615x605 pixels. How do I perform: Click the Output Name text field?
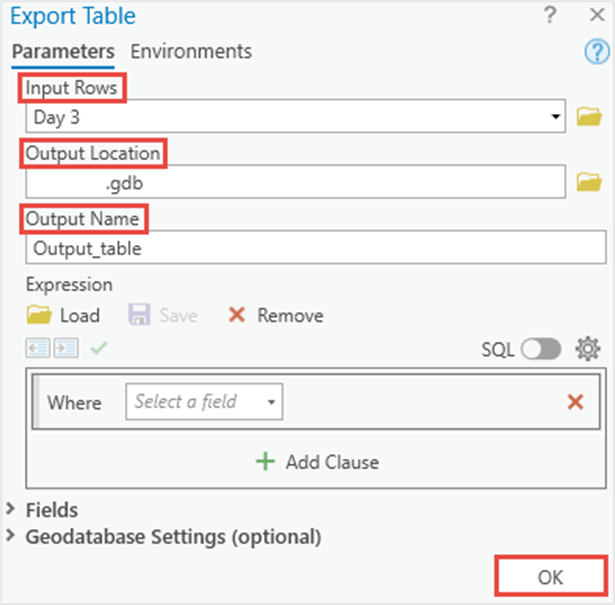[x=315, y=248]
